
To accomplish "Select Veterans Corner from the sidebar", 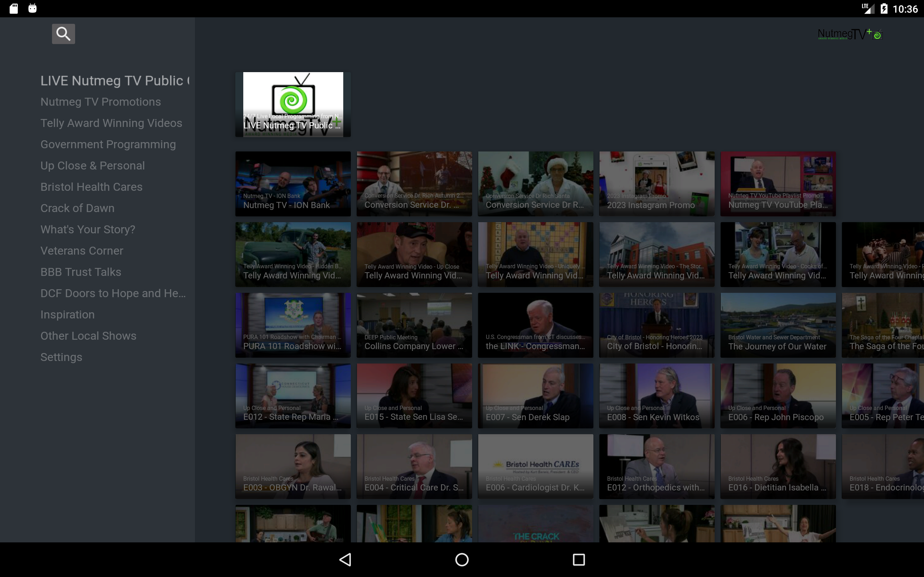I will 82,250.
